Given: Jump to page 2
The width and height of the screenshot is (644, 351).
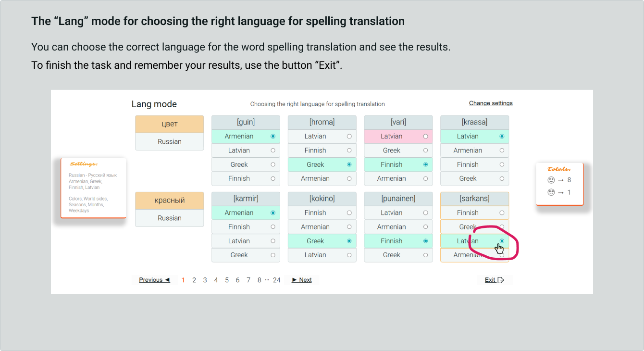Looking at the screenshot, I should tap(194, 280).
